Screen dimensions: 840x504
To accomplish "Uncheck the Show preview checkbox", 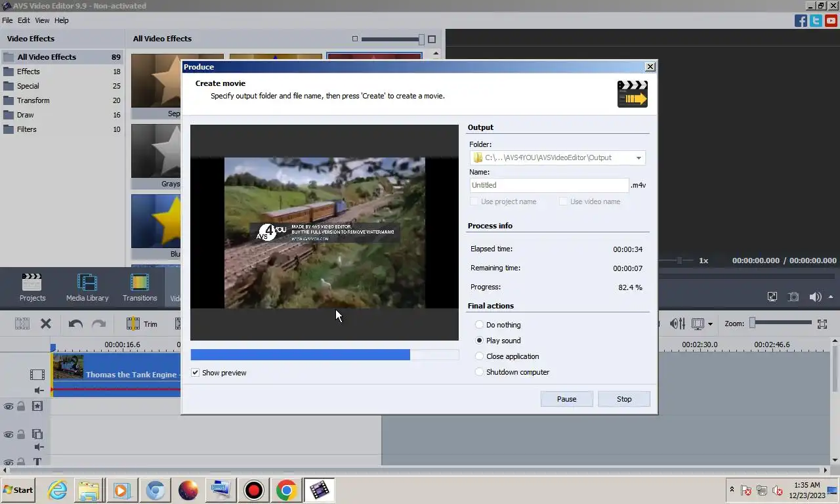I will tap(195, 373).
